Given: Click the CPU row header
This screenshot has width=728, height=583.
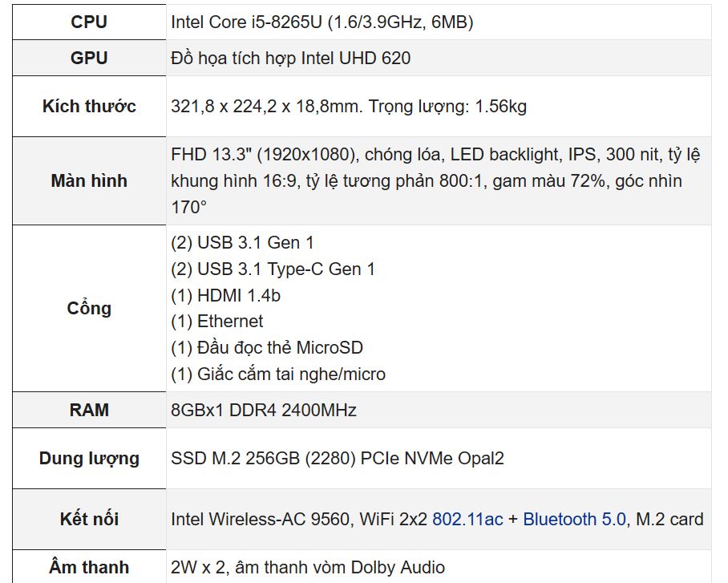Looking at the screenshot, I should 89,22.
